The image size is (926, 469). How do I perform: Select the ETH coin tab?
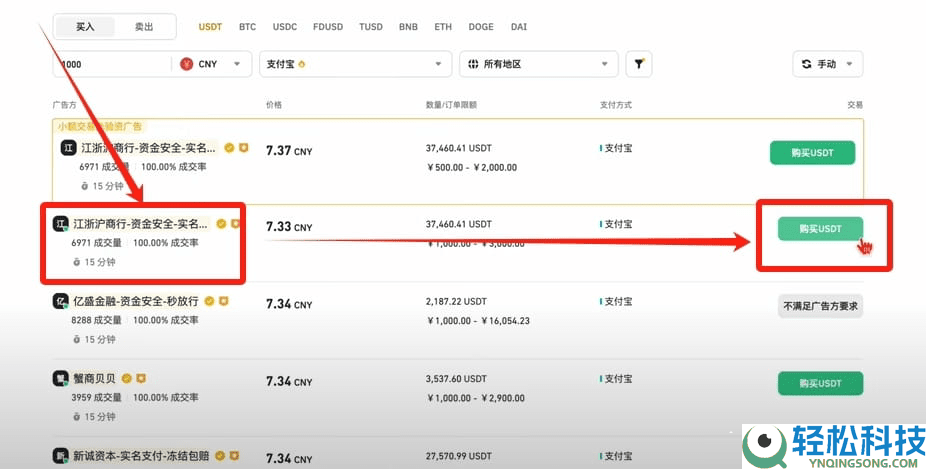tap(443, 27)
